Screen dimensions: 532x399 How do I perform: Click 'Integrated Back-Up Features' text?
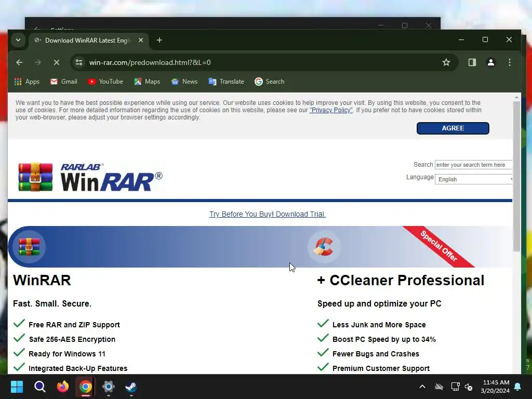click(x=78, y=368)
